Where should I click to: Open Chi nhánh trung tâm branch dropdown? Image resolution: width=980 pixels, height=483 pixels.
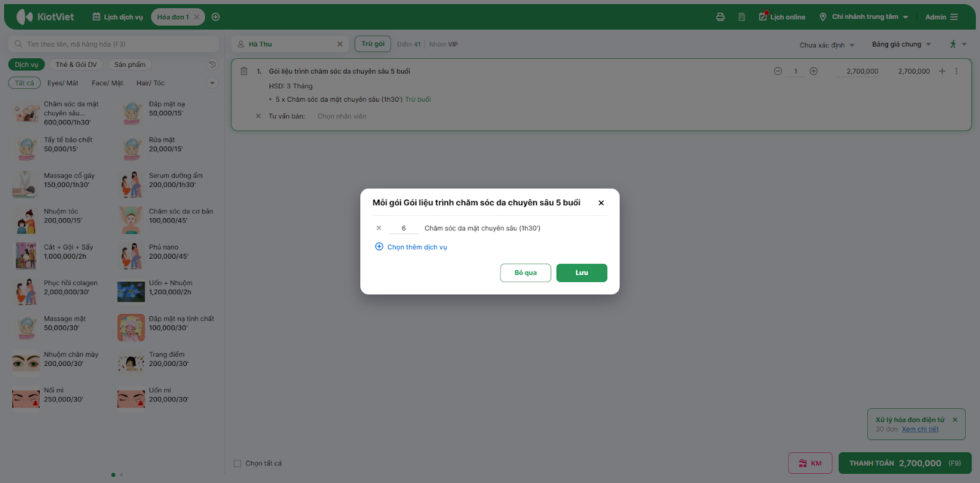[864, 17]
